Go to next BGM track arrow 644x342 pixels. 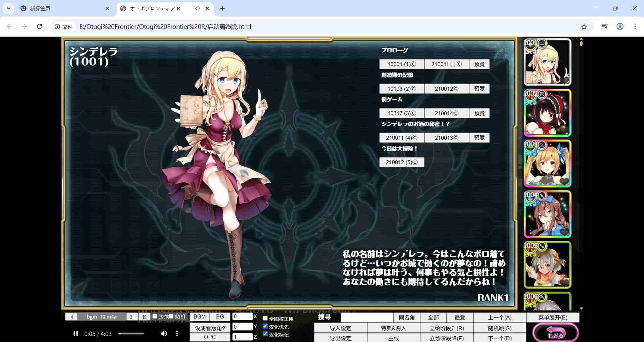(132, 316)
